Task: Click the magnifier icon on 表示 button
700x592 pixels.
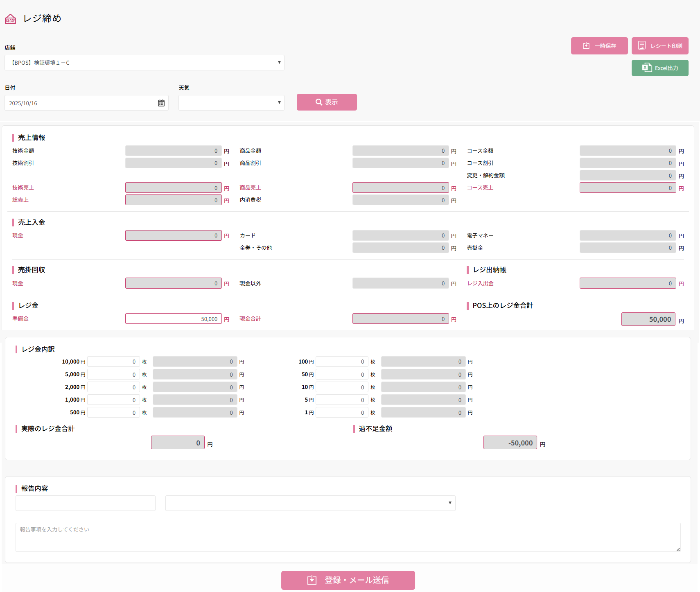Action: coord(318,102)
